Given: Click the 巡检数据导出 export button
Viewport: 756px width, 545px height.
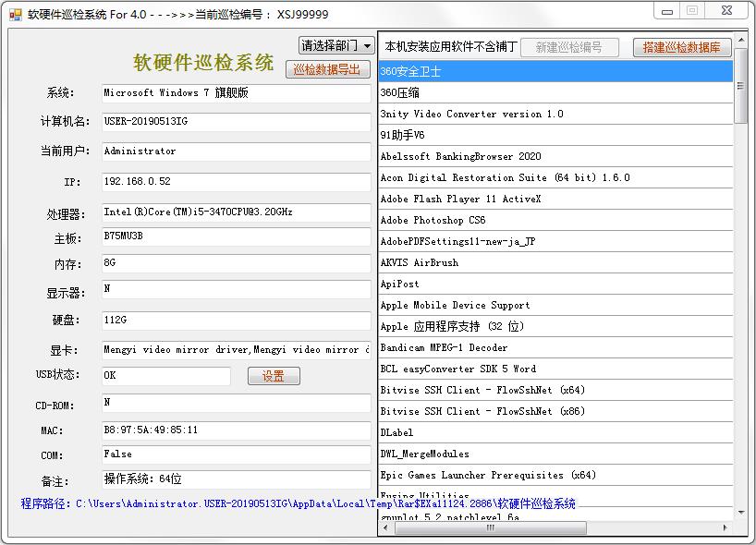Looking at the screenshot, I should 327,69.
